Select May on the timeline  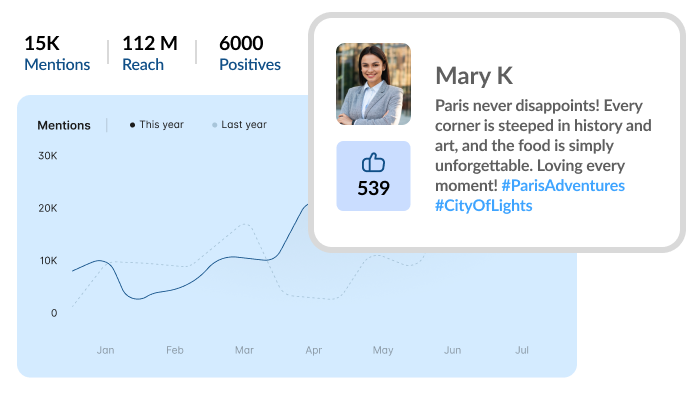coord(383,351)
